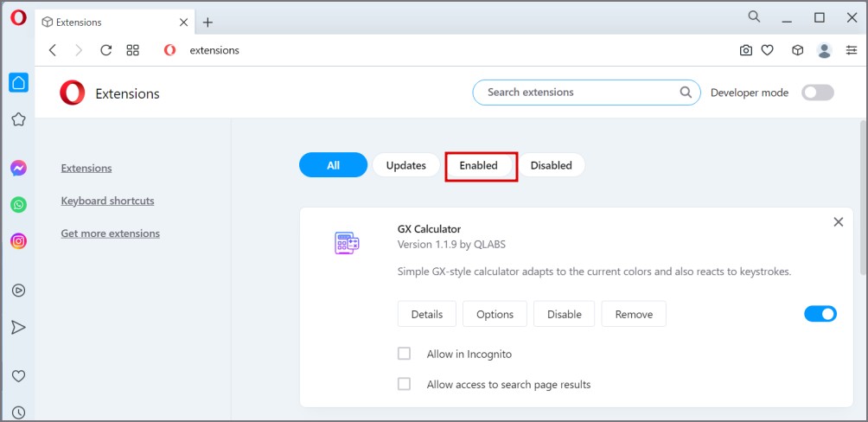Viewport: 868px width, 422px height.
Task: Click the Get more extensions link
Action: 110,233
